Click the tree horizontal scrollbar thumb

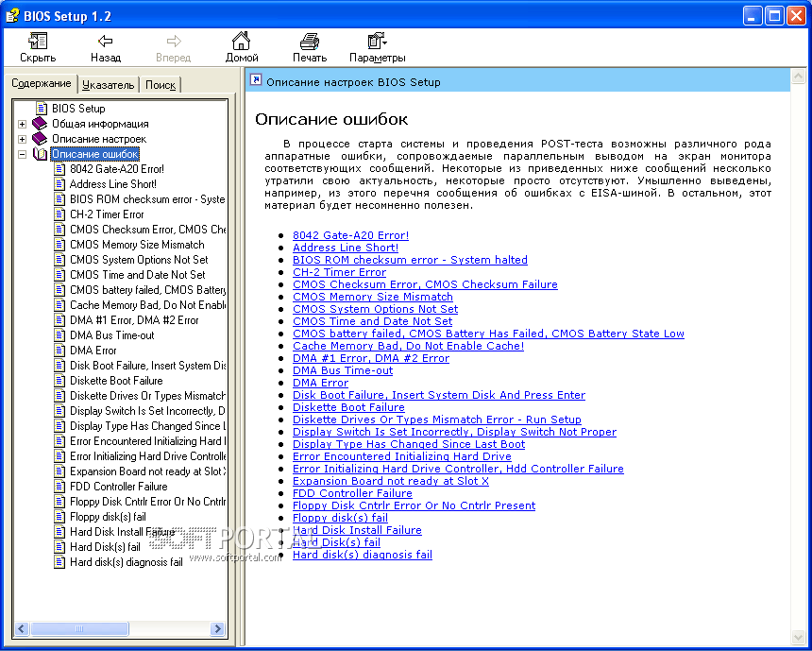click(x=79, y=628)
